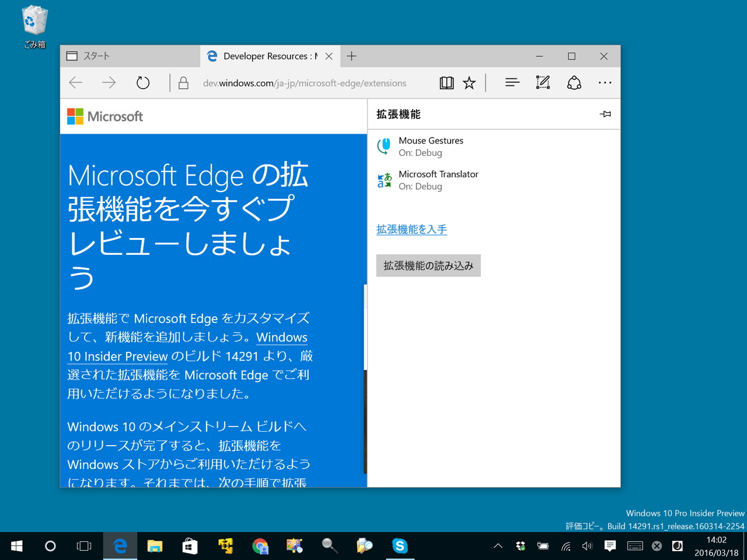Select the Microsoft Translator extension icon

click(384, 180)
